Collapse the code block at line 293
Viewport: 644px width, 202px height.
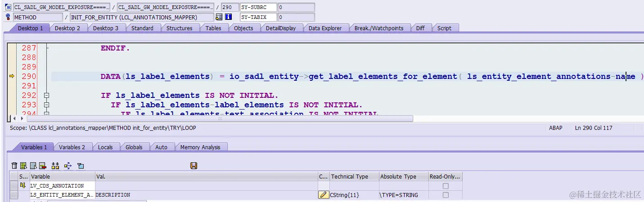click(46, 105)
